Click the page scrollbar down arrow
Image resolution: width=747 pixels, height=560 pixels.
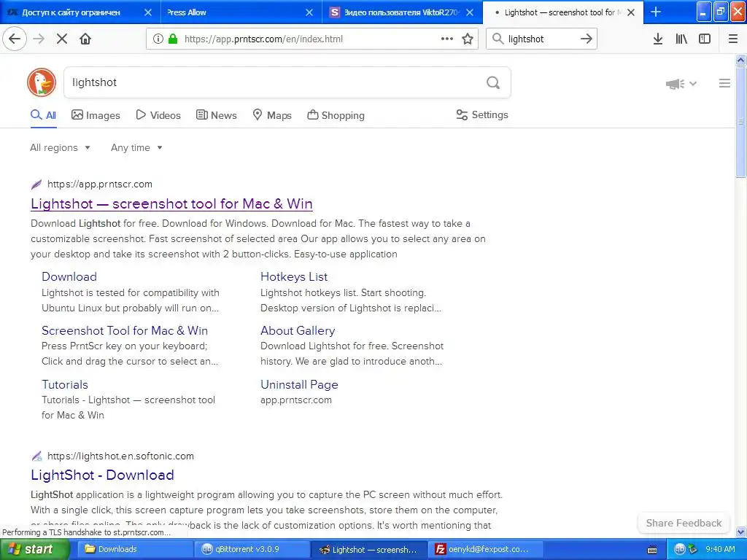coord(740,532)
